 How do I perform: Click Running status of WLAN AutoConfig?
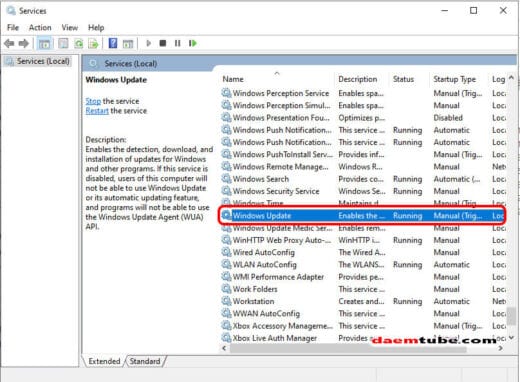pyautogui.click(x=407, y=265)
